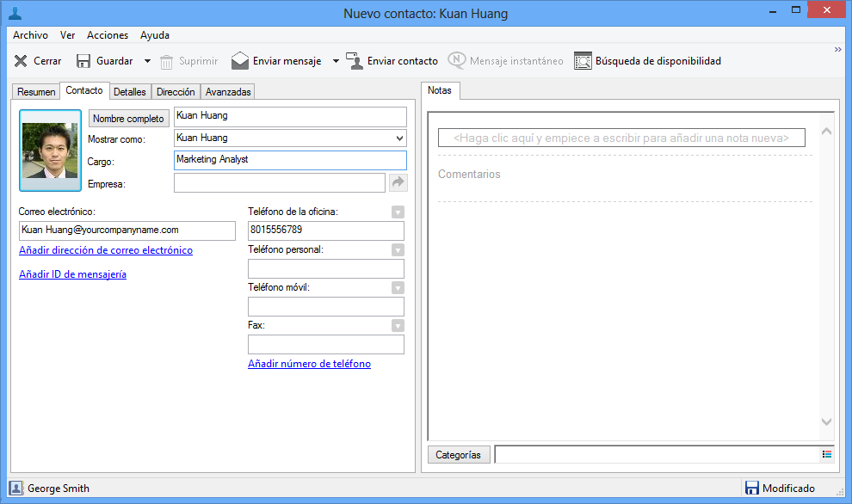Click the office phone field 8015556789
The height and width of the screenshot is (504, 852).
pyautogui.click(x=326, y=230)
